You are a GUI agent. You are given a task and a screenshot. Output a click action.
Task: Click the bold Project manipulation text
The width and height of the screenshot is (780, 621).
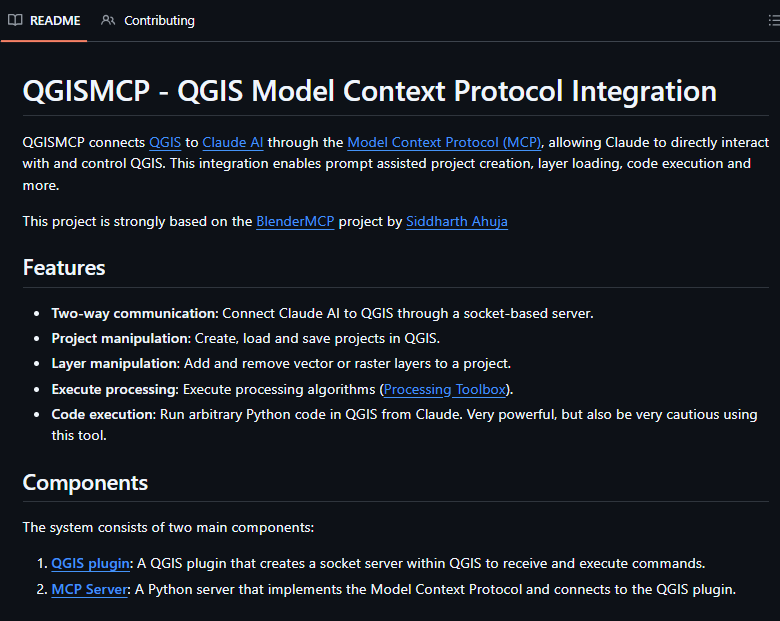[x=120, y=338]
